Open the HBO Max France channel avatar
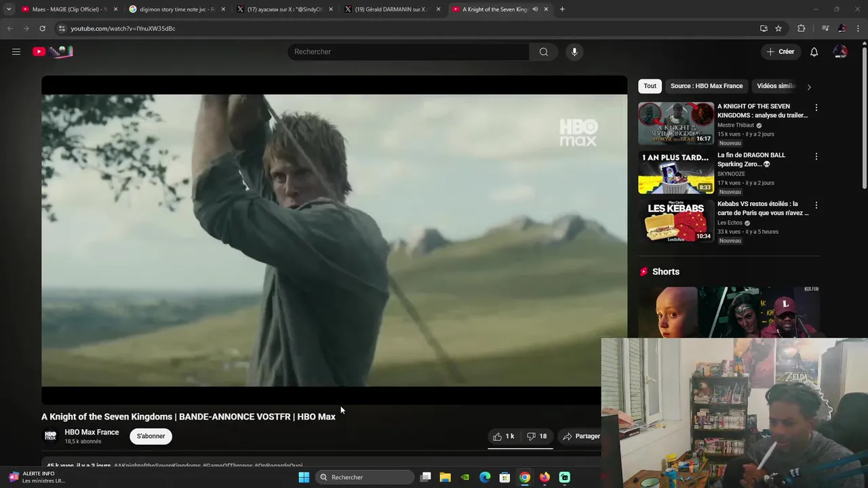The width and height of the screenshot is (868, 488). click(50, 436)
